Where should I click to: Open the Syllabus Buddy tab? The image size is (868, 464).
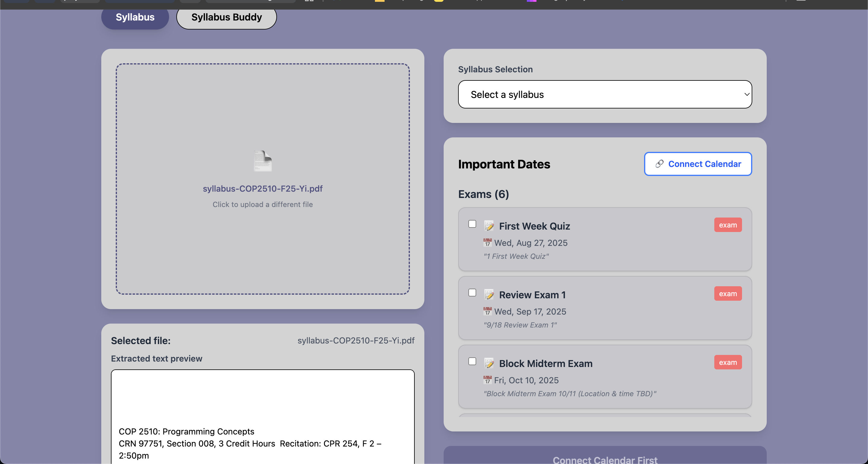pyautogui.click(x=226, y=17)
